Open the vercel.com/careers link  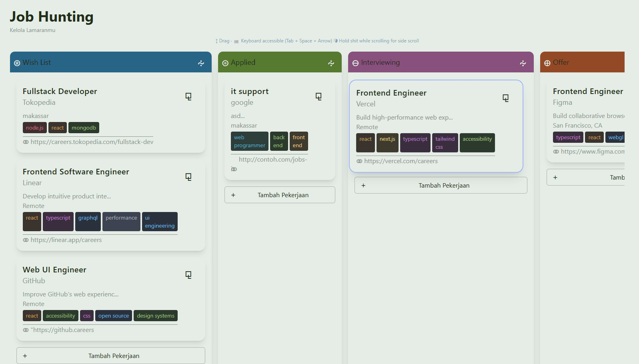tap(401, 161)
